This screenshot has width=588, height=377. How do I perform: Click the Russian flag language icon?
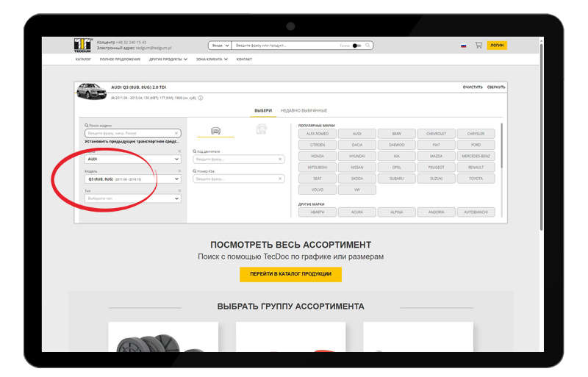[x=464, y=46]
